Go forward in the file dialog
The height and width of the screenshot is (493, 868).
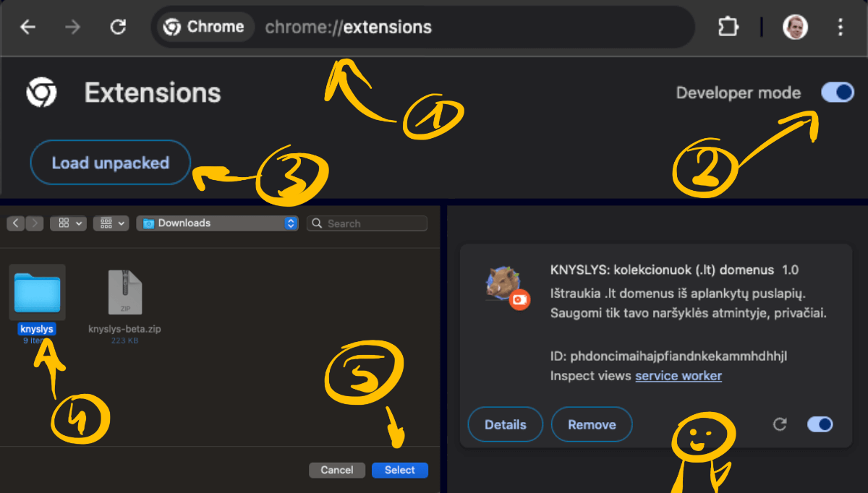pyautogui.click(x=35, y=223)
